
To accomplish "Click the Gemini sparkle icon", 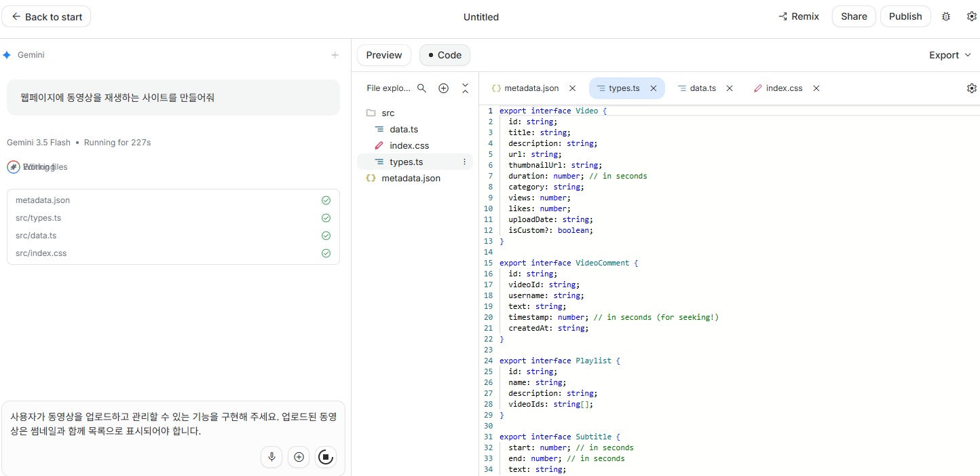I will click(7, 55).
